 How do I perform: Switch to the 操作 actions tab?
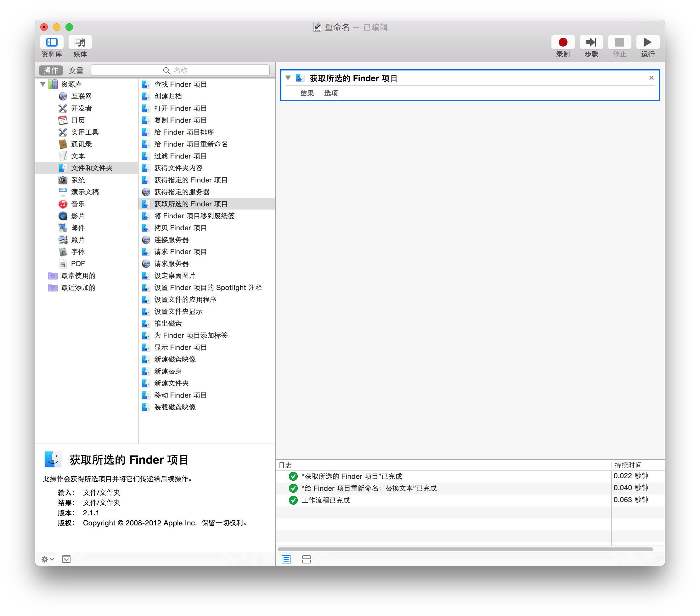(51, 70)
